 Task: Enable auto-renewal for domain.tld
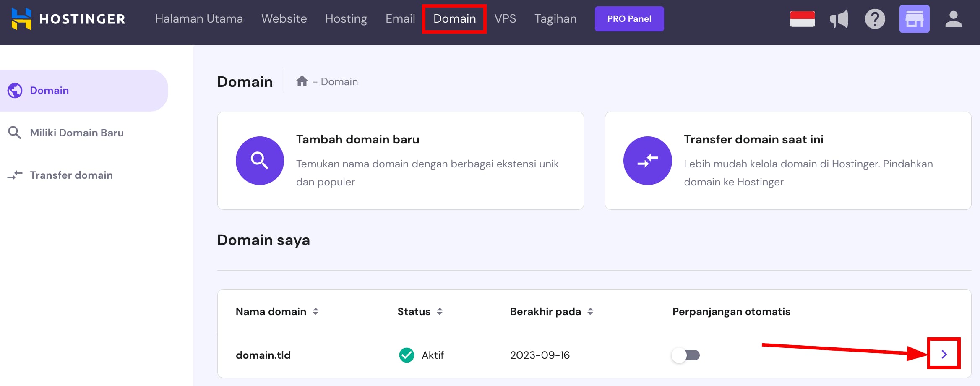pyautogui.click(x=686, y=355)
